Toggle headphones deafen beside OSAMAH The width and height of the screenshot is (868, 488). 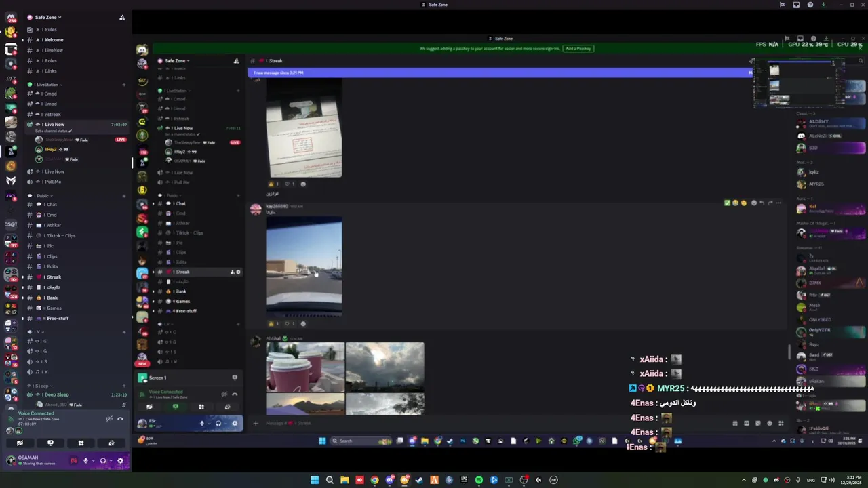103,461
